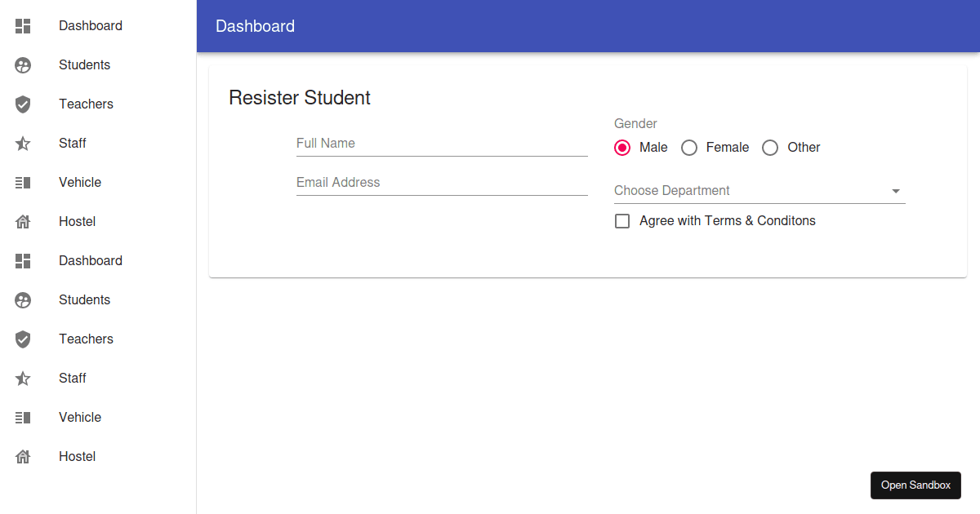Focus the Full Name text field

coord(442,144)
